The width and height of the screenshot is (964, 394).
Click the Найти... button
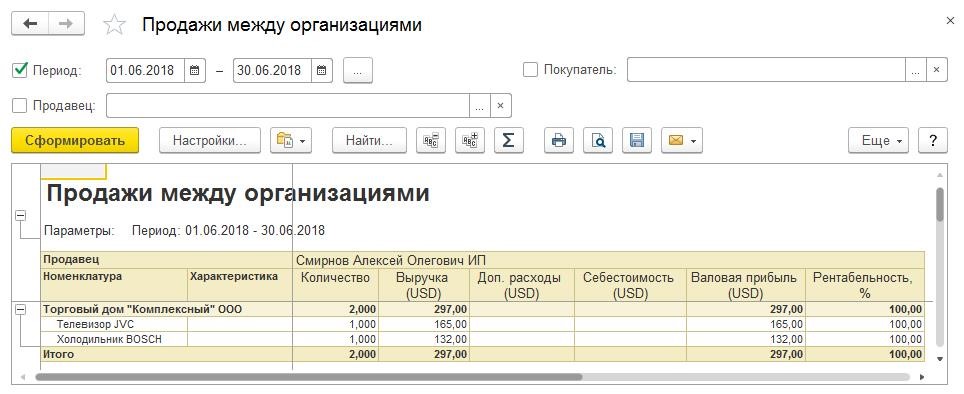369,141
